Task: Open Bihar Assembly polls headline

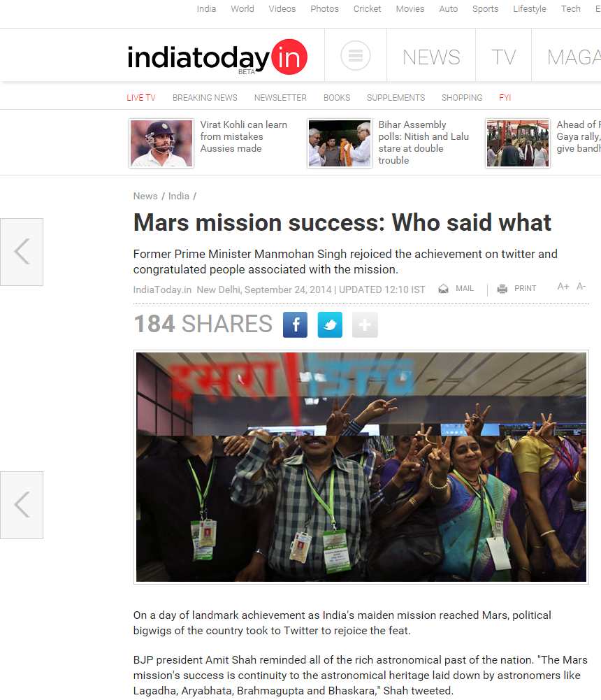Action: click(x=423, y=143)
